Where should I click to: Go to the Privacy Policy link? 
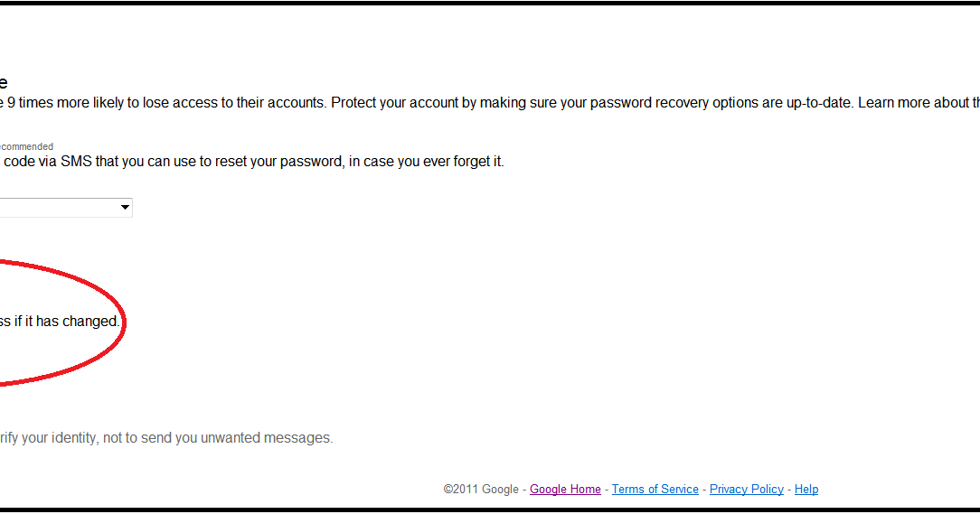(x=746, y=489)
